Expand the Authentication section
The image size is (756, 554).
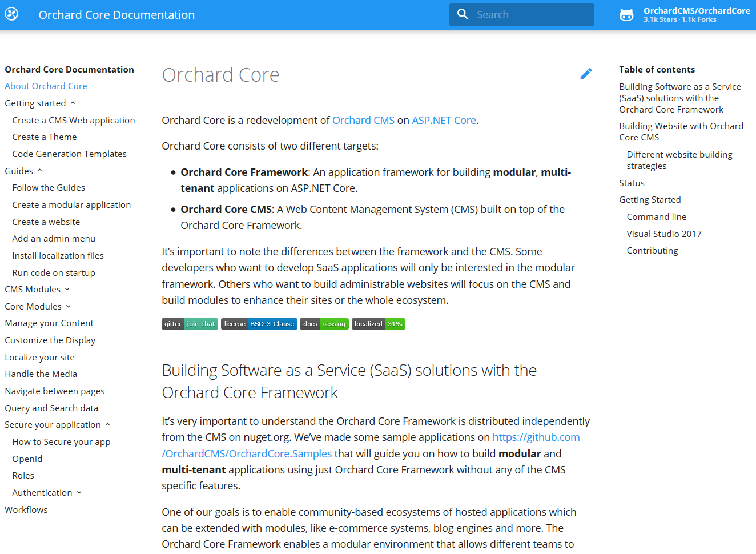coord(47,493)
